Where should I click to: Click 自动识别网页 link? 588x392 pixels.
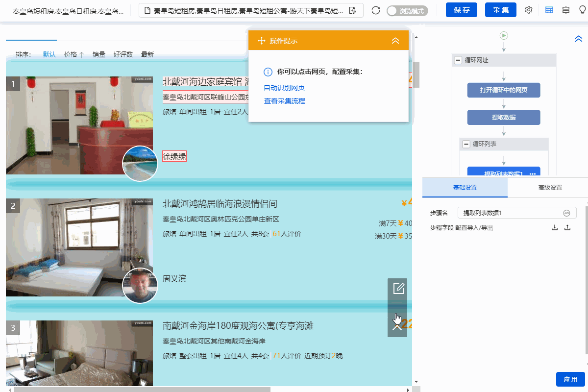tap(284, 88)
